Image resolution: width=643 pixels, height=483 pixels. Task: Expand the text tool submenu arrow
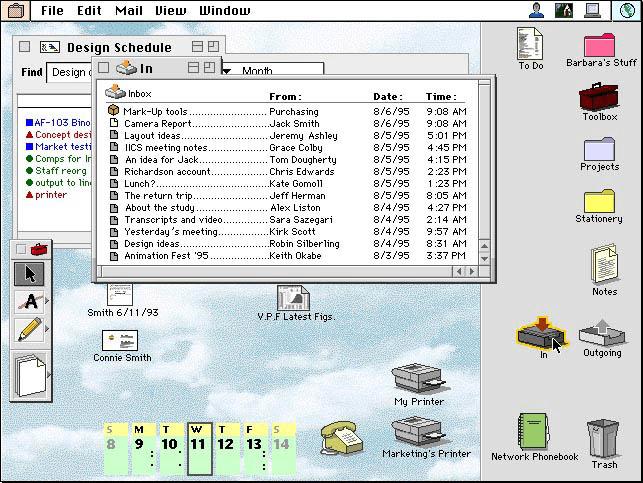point(47,301)
